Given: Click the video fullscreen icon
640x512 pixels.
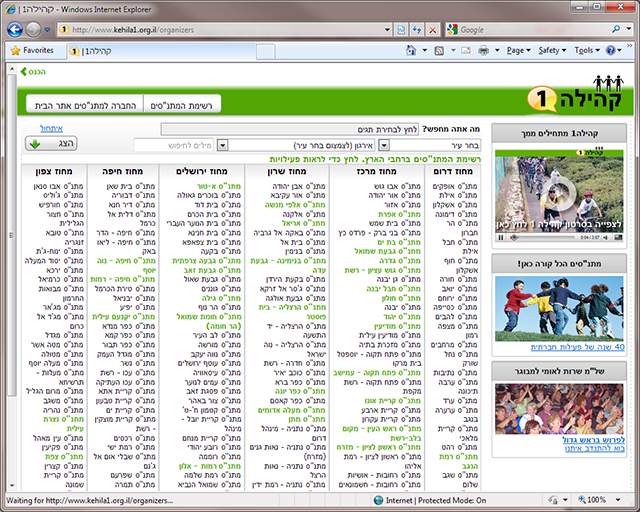Looking at the screenshot, I should click(618, 237).
